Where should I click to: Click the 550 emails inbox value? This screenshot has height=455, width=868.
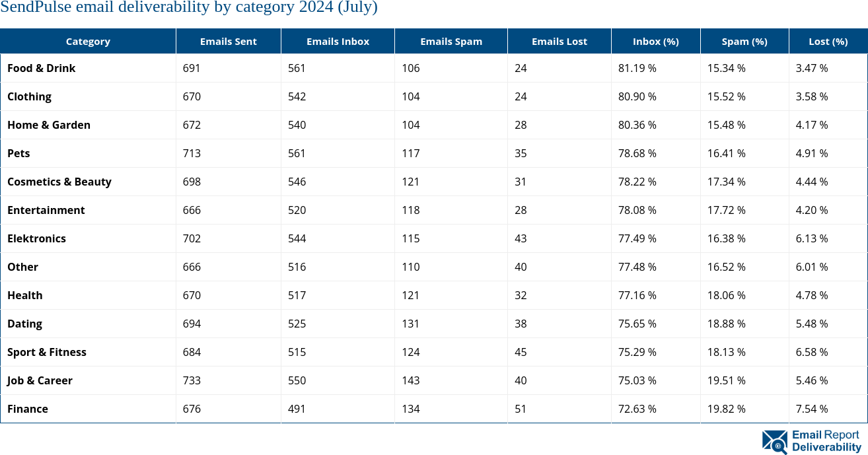[x=297, y=380]
